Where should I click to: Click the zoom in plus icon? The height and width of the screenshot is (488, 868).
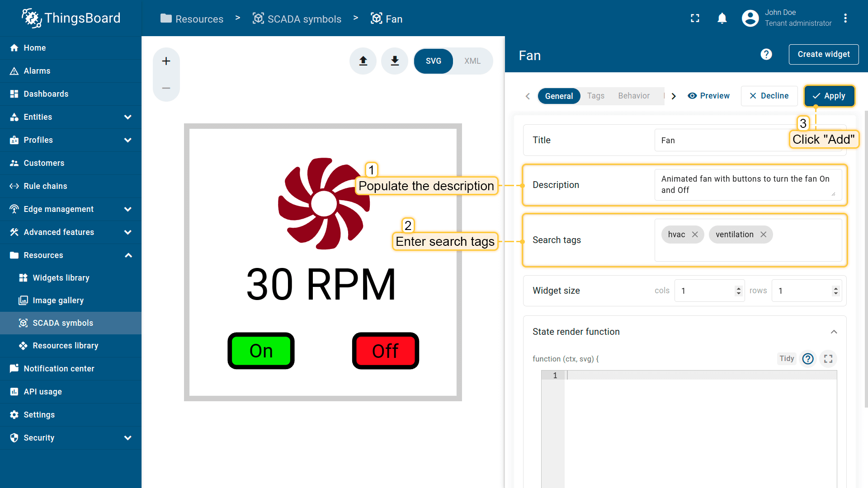166,61
